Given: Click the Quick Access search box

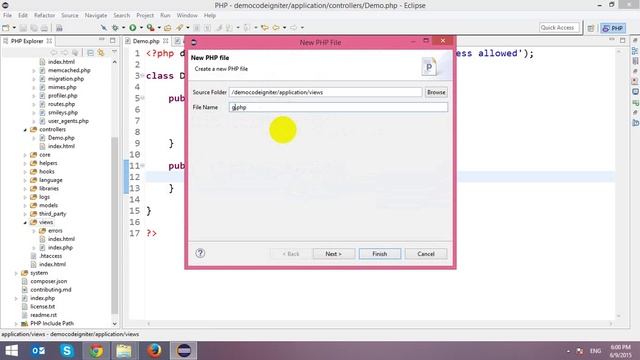Looking at the screenshot, I should click(559, 27).
